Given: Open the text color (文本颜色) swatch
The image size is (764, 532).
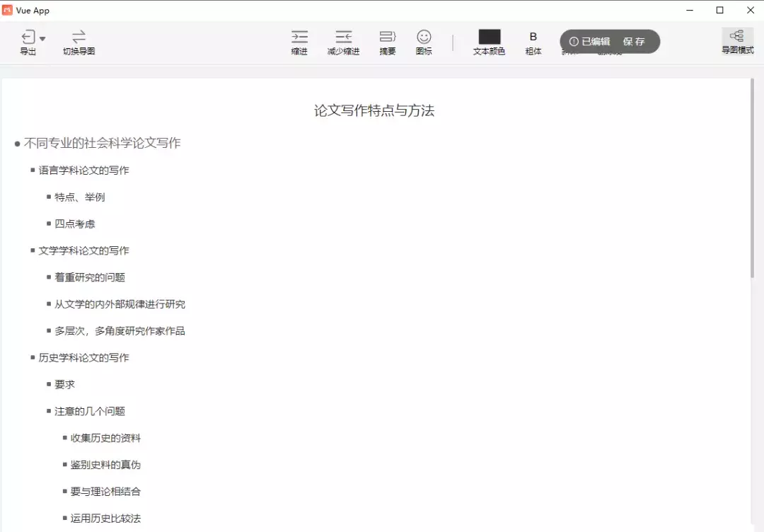Looking at the screenshot, I should [x=489, y=37].
